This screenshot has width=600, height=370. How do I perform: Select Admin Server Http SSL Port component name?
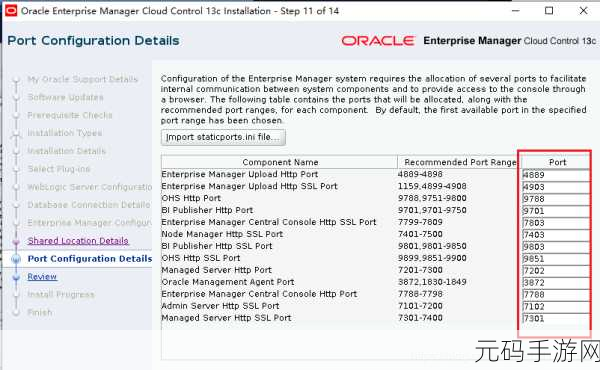pyautogui.click(x=220, y=306)
